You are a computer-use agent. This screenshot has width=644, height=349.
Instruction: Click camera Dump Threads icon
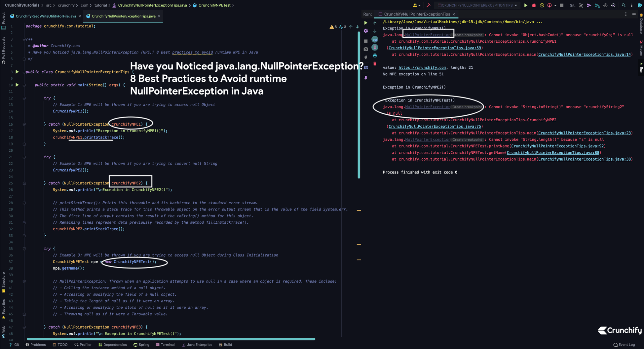[366, 49]
